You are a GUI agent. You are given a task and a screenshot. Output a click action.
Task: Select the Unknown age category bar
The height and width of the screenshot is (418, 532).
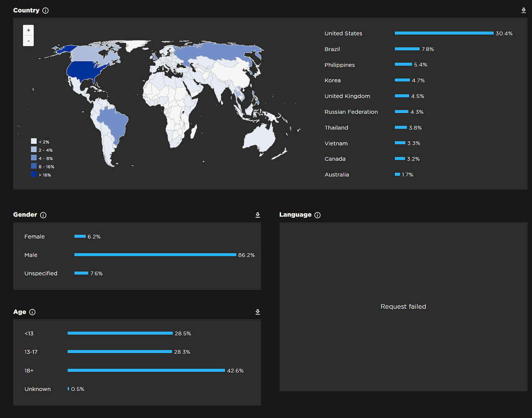pyautogui.click(x=69, y=389)
